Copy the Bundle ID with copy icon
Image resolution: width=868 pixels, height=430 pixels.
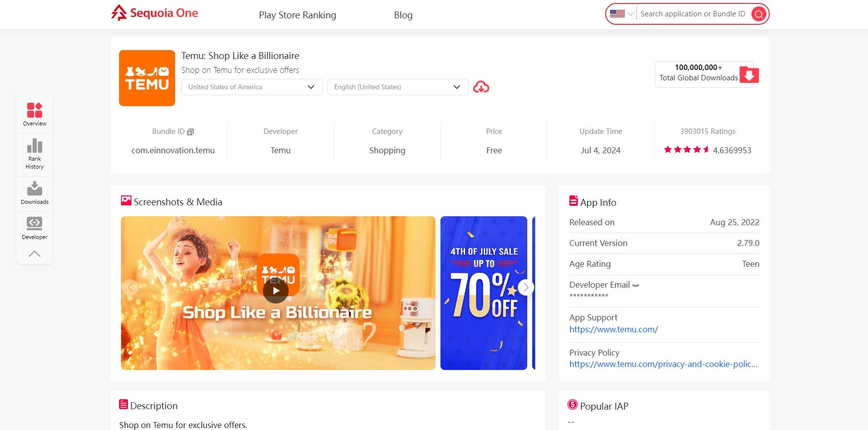click(190, 132)
